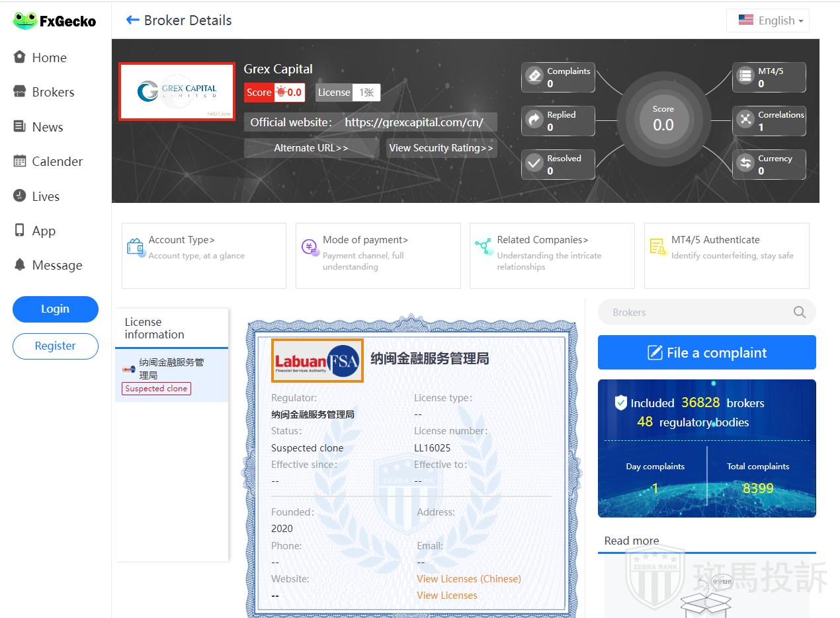Click the FxGecko frog logo
Image resolution: width=840 pixels, height=618 pixels.
point(25,20)
